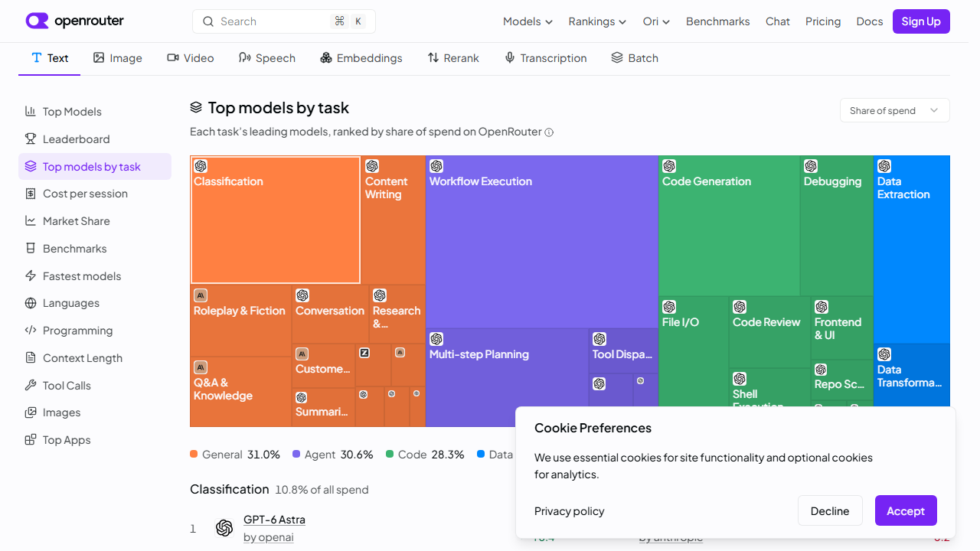The width and height of the screenshot is (980, 551).
Task: Click the OpenRouter logo icon
Action: point(37,21)
